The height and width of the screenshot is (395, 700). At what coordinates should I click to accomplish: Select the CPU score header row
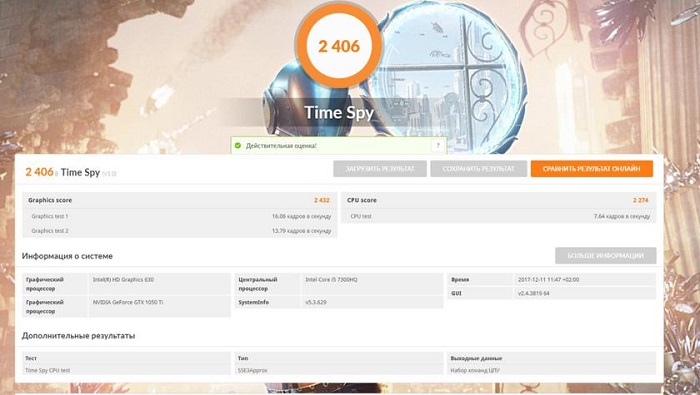pos(499,200)
